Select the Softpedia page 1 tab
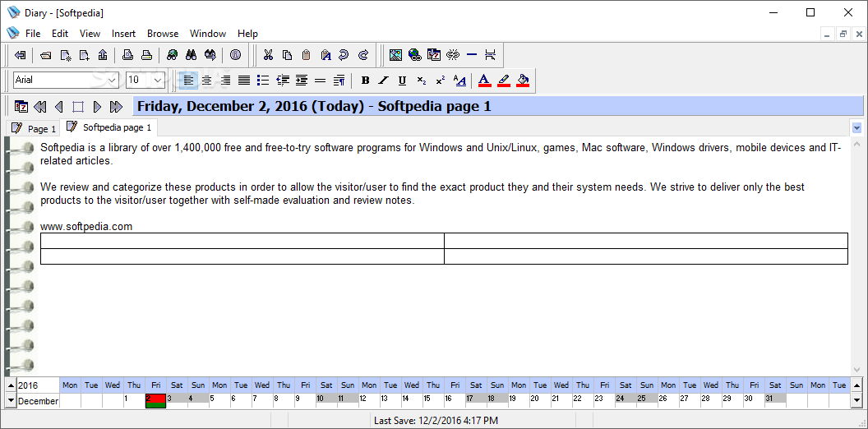This screenshot has width=868, height=429. point(109,127)
